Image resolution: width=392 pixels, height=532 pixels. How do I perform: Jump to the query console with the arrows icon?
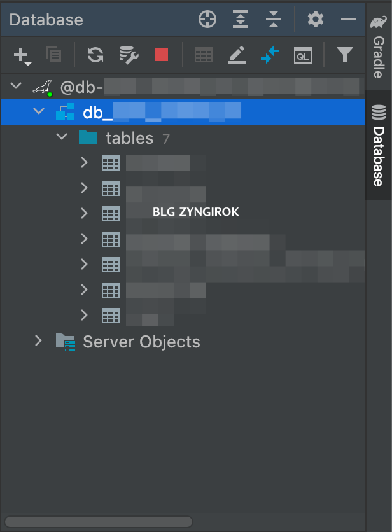pyautogui.click(x=269, y=55)
